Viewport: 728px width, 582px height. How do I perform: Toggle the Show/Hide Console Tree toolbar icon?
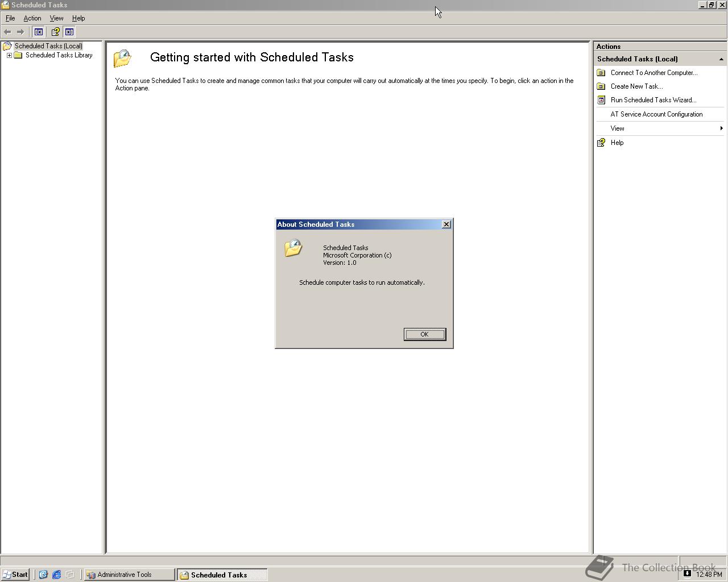coord(39,32)
